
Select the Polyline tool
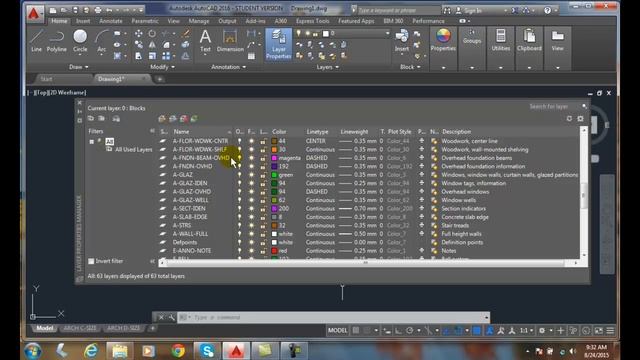56,41
